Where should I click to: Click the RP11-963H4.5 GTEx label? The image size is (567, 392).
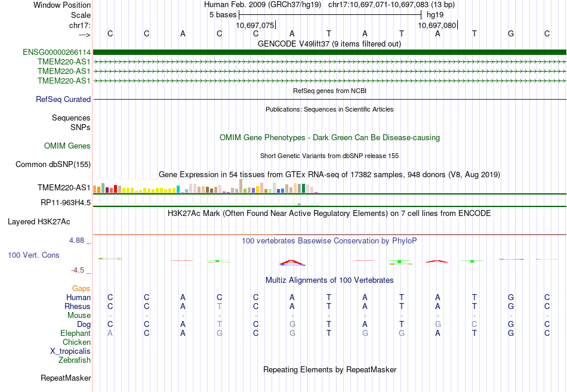pyautogui.click(x=66, y=202)
